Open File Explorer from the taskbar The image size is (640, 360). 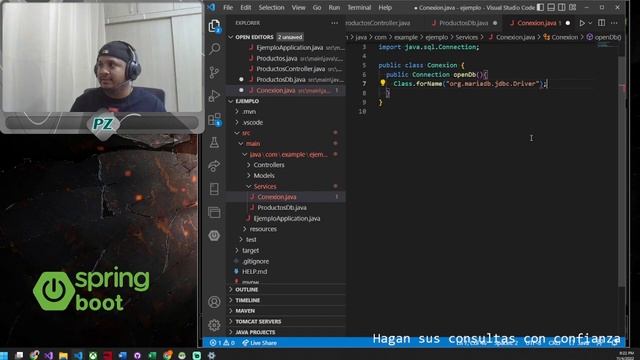click(63, 356)
